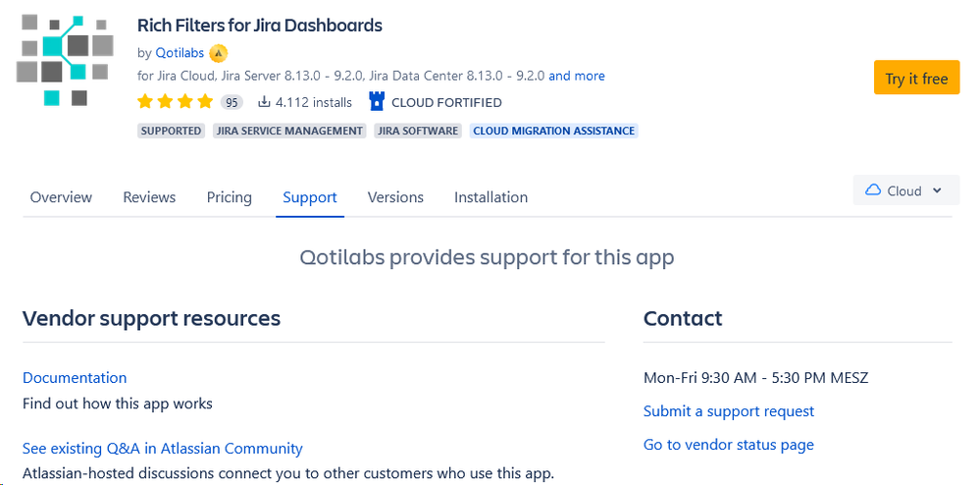Click the CLOUD FORTIFIED label
Screen dimensions: 980x485
[446, 102]
